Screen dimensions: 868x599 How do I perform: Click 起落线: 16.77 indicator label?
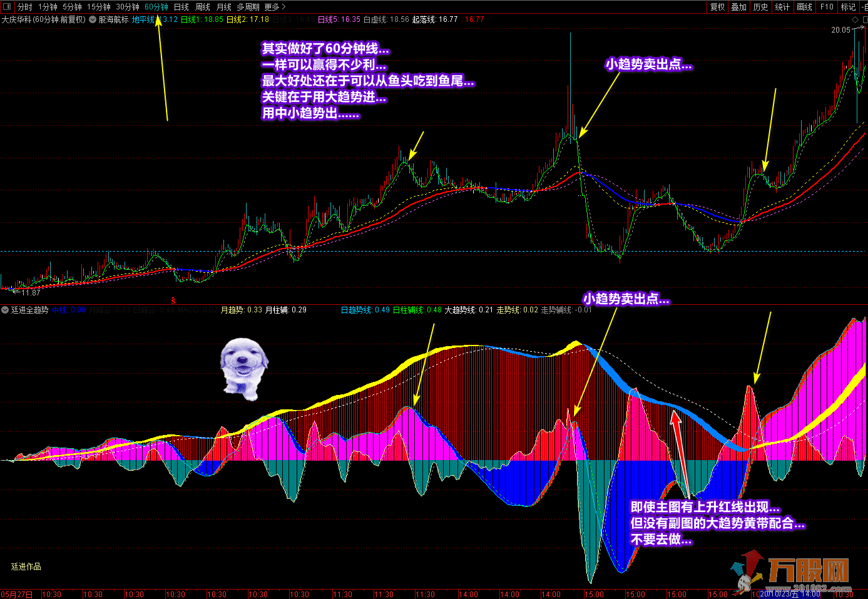pyautogui.click(x=435, y=19)
